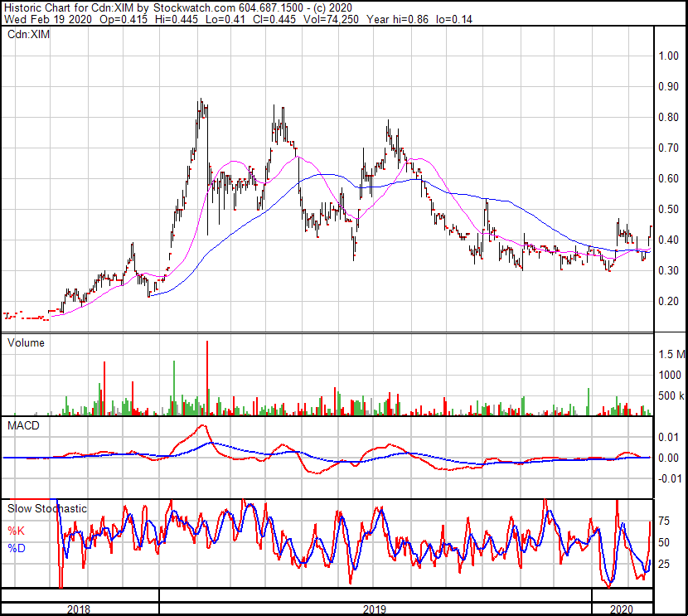Click the '1.5 M' volume axis label
Screen dimensions: 688x616
[x=671, y=354]
